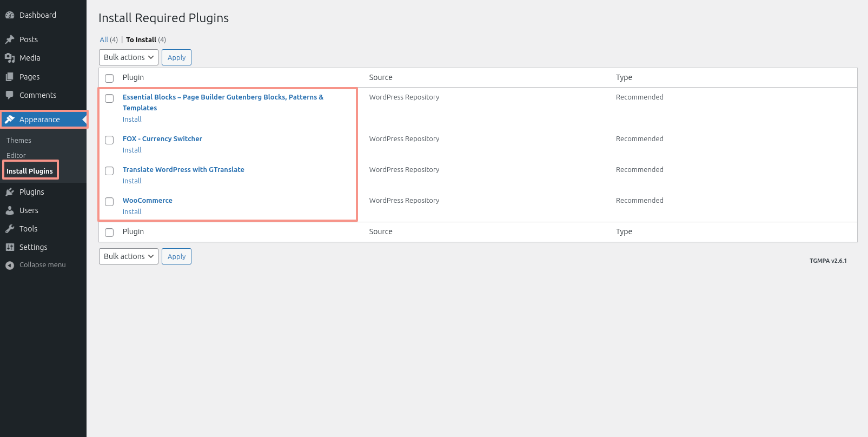
Task: Click the top Apply button
Action: (x=176, y=57)
